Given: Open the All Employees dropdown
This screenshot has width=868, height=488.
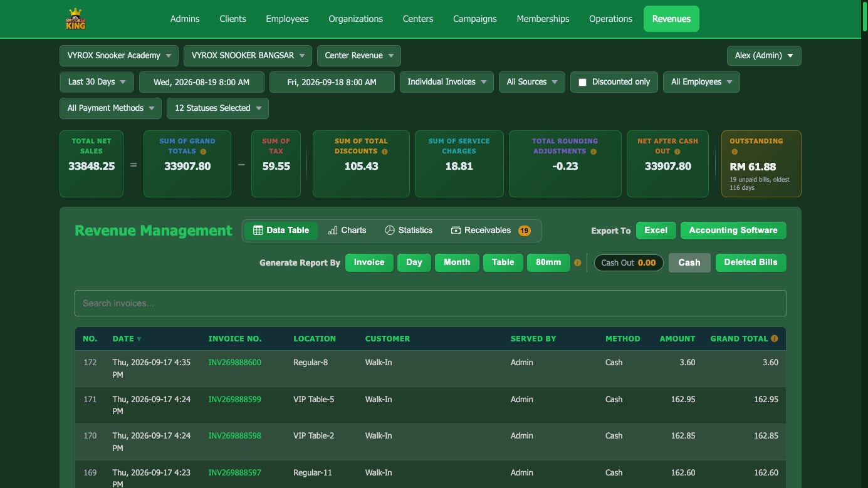Looking at the screenshot, I should tap(701, 82).
